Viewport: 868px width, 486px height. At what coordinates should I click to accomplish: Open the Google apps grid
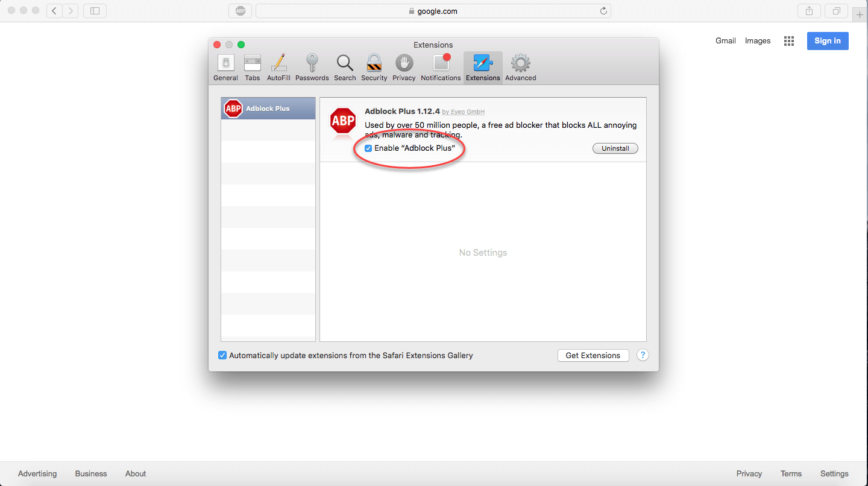point(788,41)
